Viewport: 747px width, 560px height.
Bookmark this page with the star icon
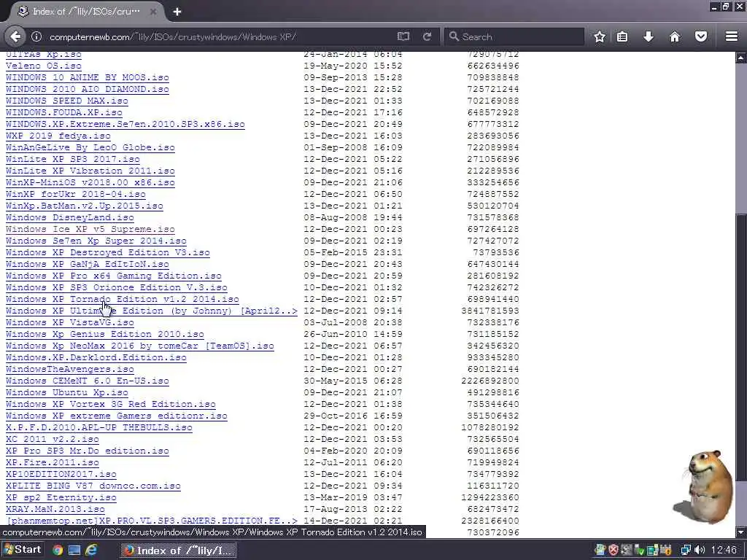pyautogui.click(x=600, y=36)
